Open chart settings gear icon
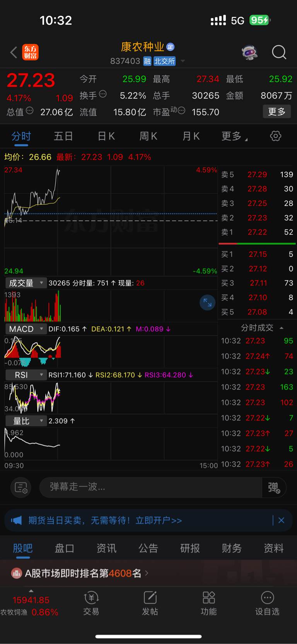Image resolution: width=297 pixels, height=644 pixels. pos(276,136)
